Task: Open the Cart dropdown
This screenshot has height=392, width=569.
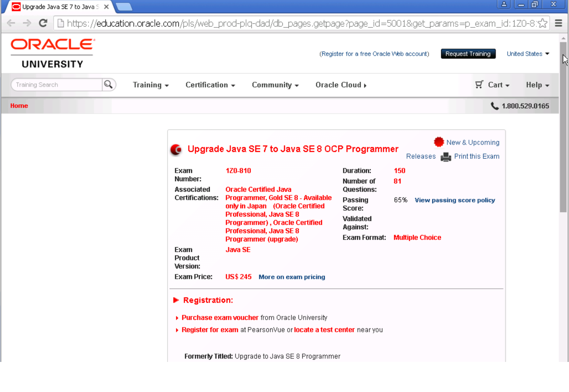Action: (499, 85)
